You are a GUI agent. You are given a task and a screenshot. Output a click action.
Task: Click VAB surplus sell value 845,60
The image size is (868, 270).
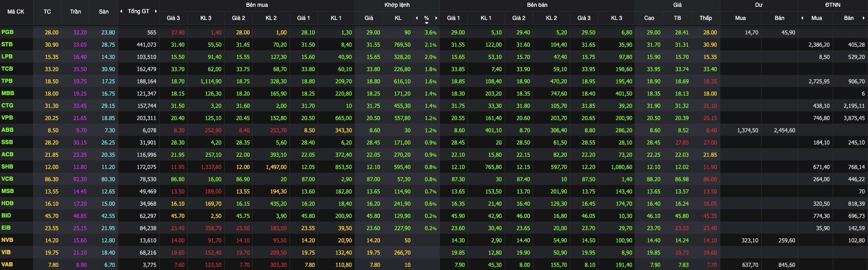click(787, 265)
